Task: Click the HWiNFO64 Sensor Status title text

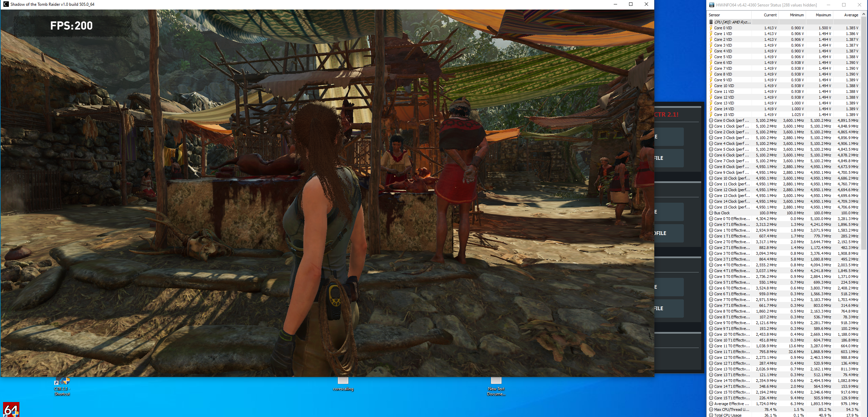Action: [x=766, y=5]
